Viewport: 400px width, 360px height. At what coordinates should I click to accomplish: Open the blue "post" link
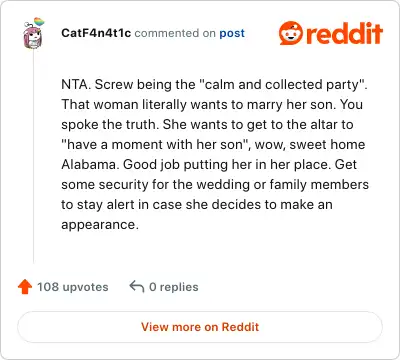(x=232, y=33)
